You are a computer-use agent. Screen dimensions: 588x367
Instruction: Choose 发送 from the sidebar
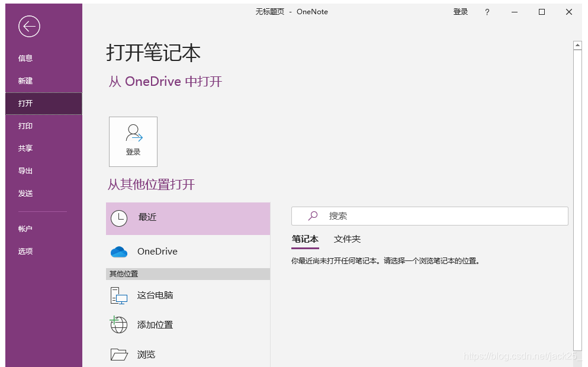point(44,194)
